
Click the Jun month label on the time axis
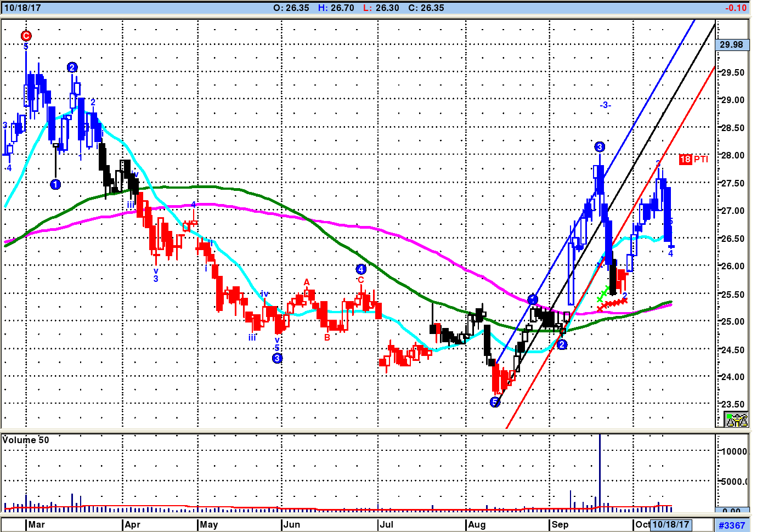pos(292,524)
